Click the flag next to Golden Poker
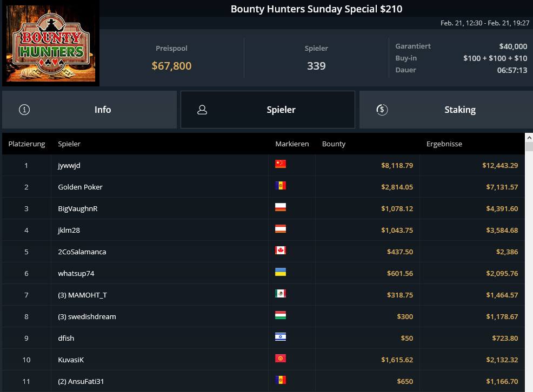 coord(281,186)
